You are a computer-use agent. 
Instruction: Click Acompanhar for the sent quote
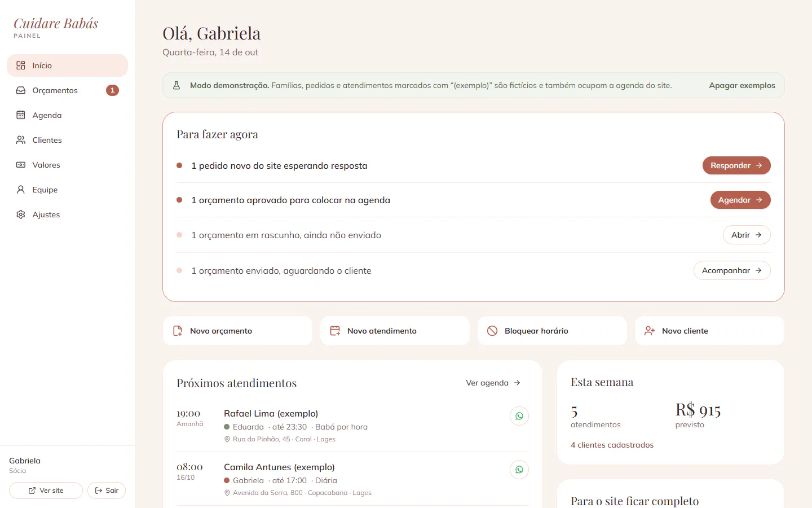click(732, 270)
